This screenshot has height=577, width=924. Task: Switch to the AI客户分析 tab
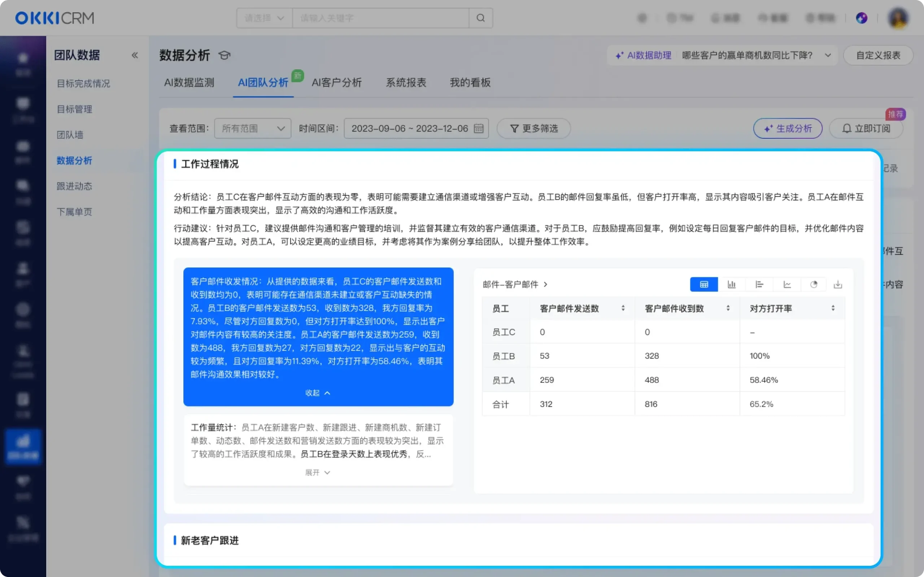pos(337,83)
